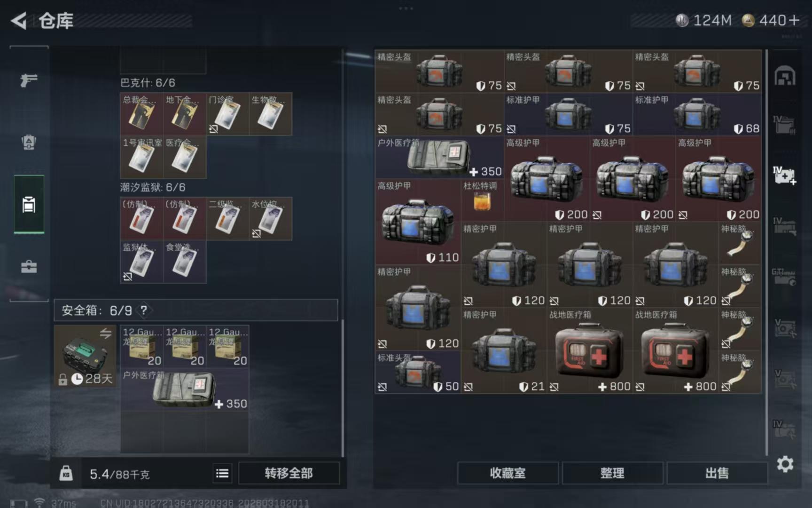Open the backpack gear category in left sidebar
The width and height of the screenshot is (812, 508).
tap(29, 142)
